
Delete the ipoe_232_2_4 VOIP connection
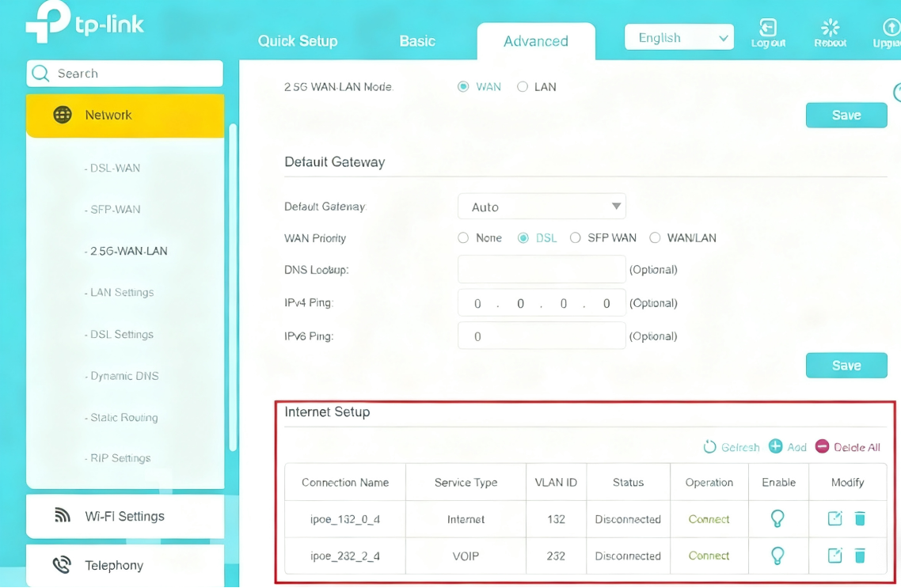click(860, 556)
